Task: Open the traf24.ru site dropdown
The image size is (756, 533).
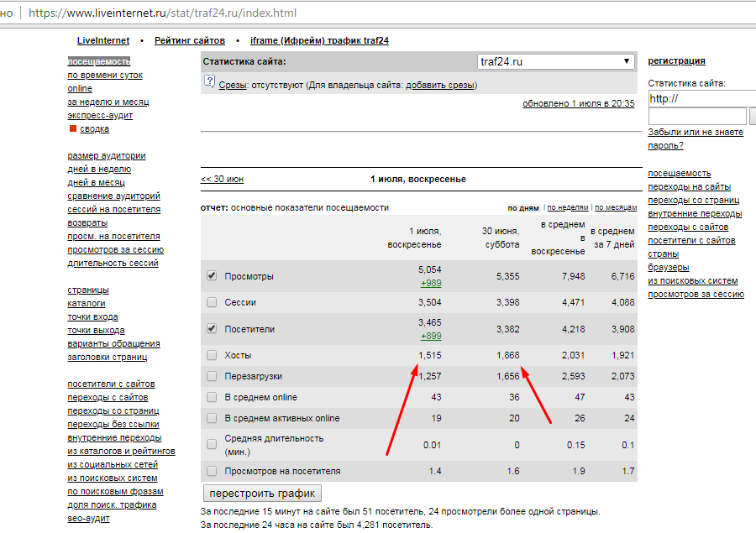Action: [556, 61]
